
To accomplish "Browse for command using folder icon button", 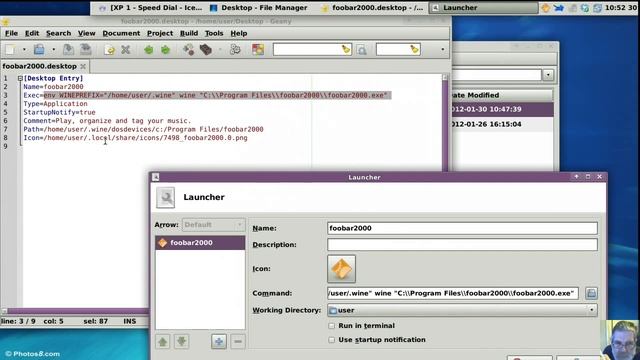I will [x=591, y=293].
